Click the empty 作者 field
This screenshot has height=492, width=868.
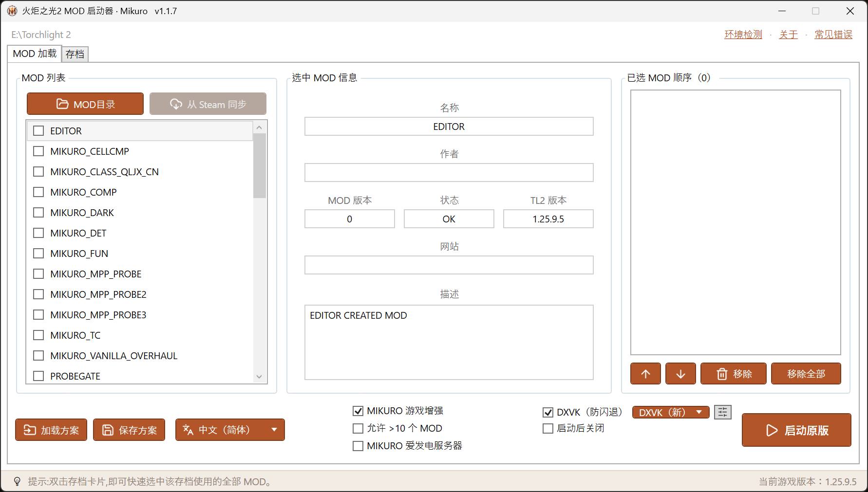(x=449, y=173)
